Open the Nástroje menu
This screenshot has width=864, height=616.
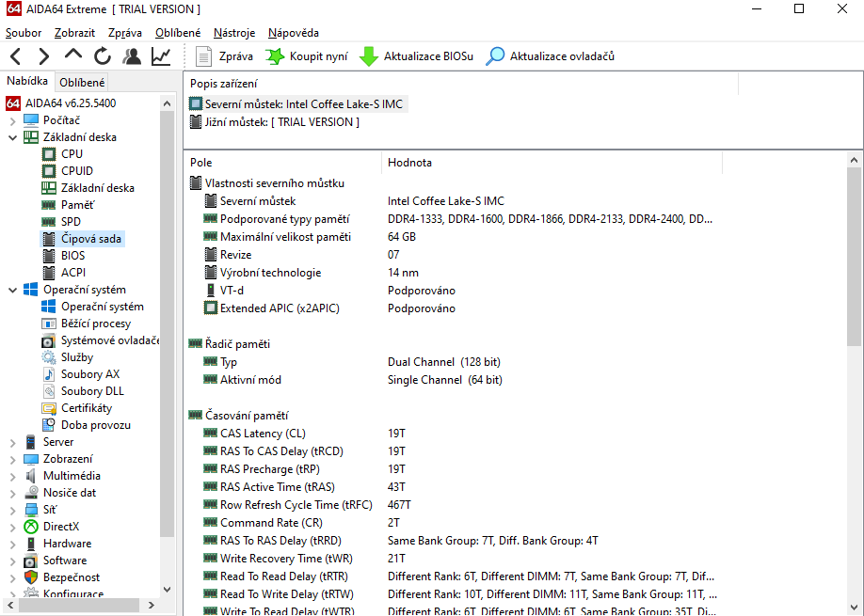tap(234, 33)
